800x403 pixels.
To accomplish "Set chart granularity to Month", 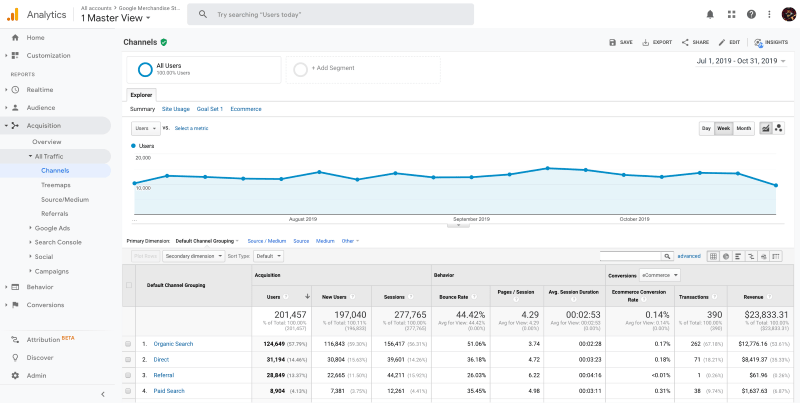I will click(744, 129).
